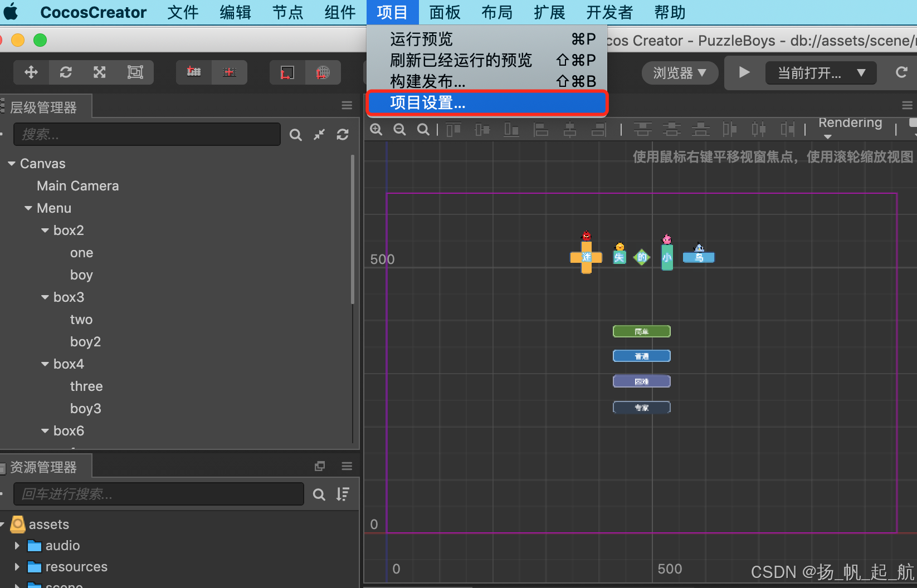Open the 扩展 menu
The image size is (917, 588).
[x=549, y=12]
